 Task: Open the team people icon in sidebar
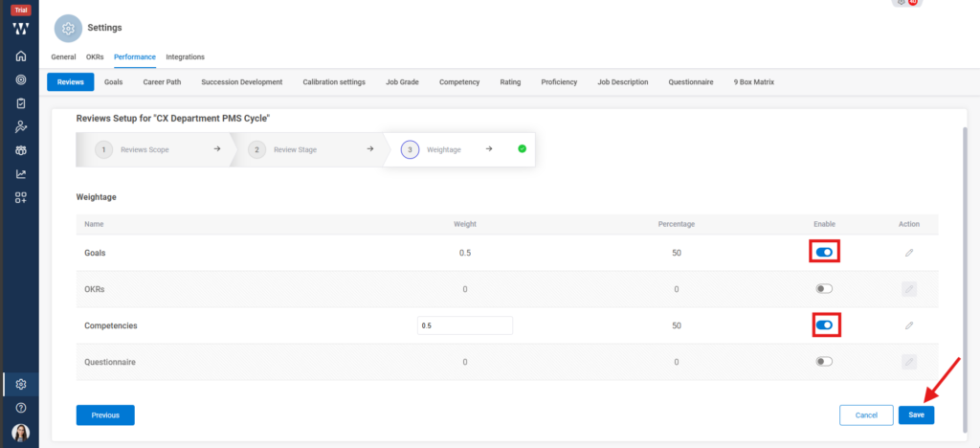point(21,150)
